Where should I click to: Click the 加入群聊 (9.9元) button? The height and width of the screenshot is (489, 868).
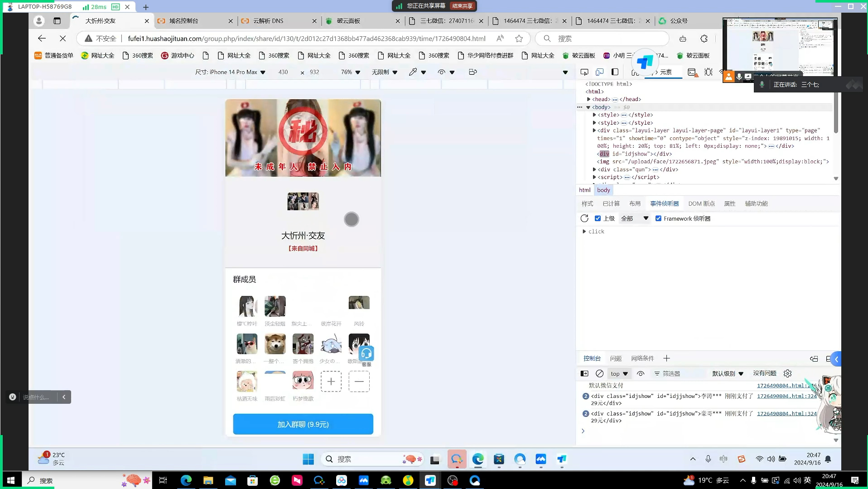click(x=303, y=424)
